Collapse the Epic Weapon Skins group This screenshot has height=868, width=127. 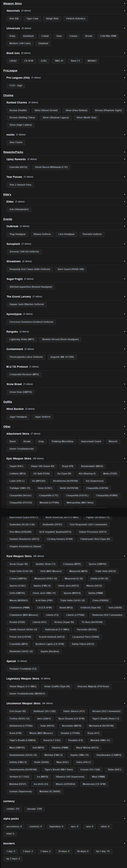[125, 459]
